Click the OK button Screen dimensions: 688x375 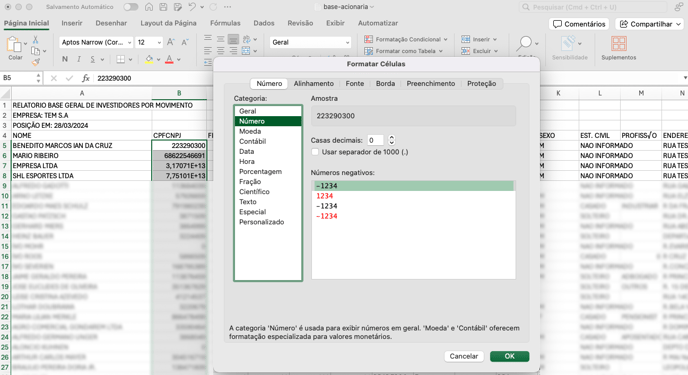pos(509,356)
